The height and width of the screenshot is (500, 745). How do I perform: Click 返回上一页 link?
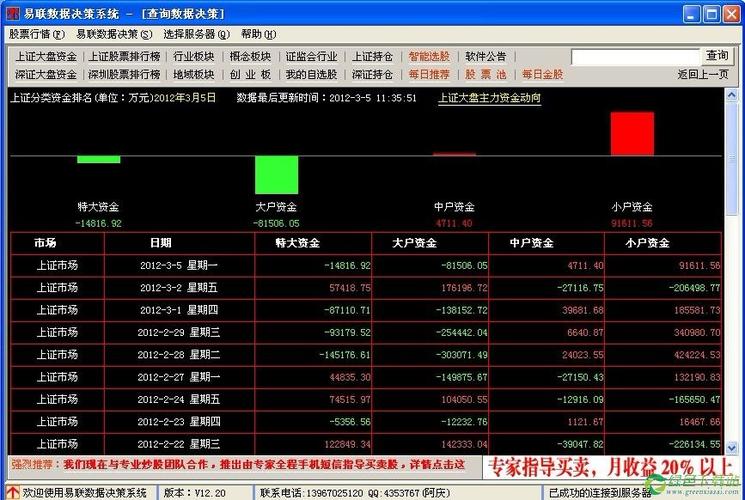(x=703, y=75)
